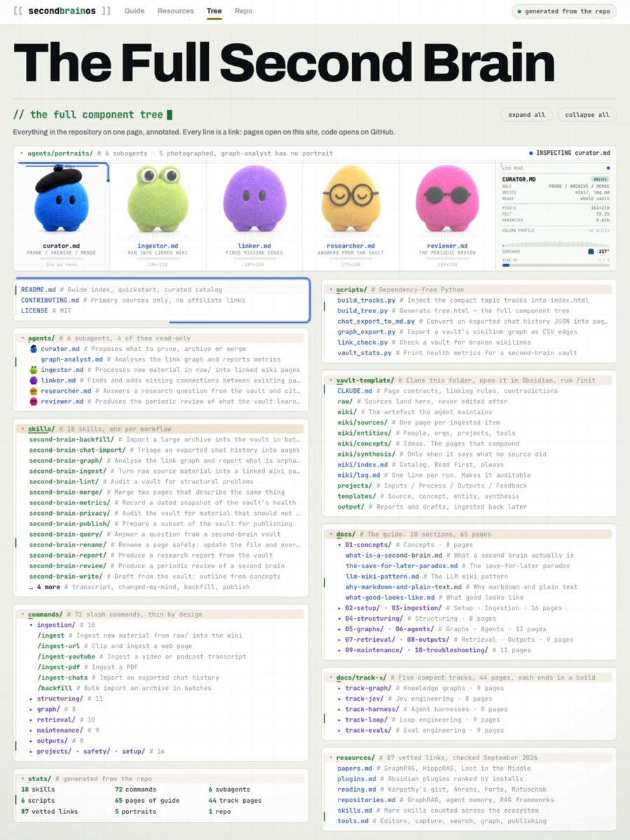The height and width of the screenshot is (840, 630).
Task: Expand the track-evals/ track
Action: pyautogui.click(x=340, y=730)
